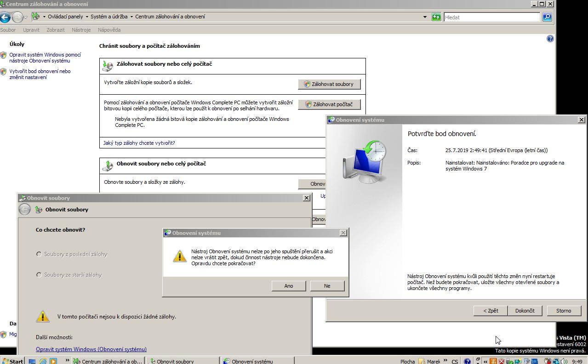Viewport: 588px width, 364px height.
Task: Click red security shield tray icon
Action: (501, 361)
